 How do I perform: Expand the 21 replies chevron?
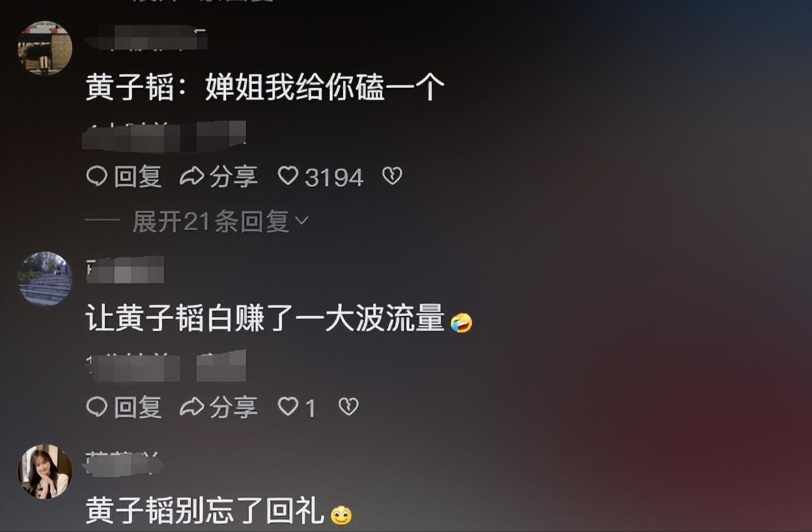(301, 221)
